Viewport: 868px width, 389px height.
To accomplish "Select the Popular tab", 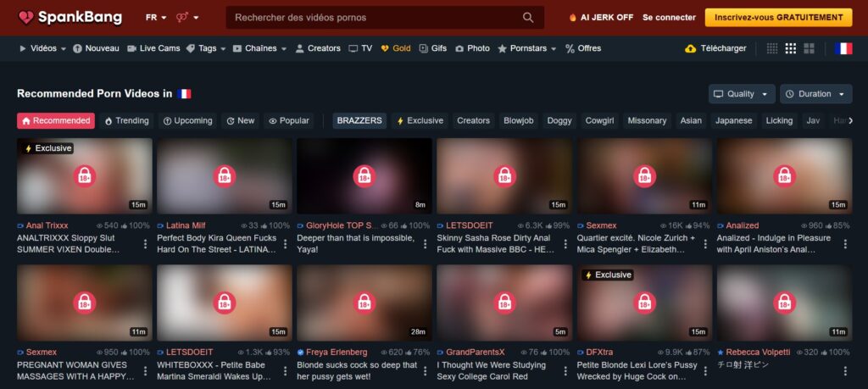I will pyautogui.click(x=289, y=120).
